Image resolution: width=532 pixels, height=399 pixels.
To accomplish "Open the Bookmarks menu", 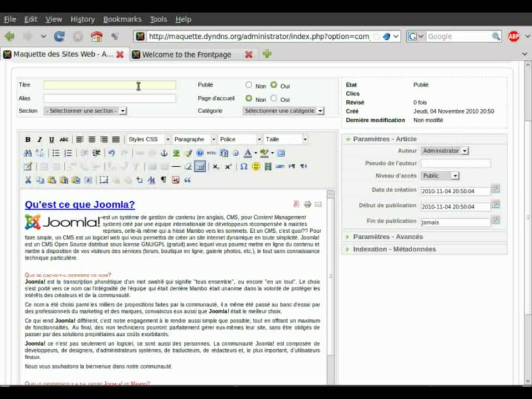I will pyautogui.click(x=122, y=19).
